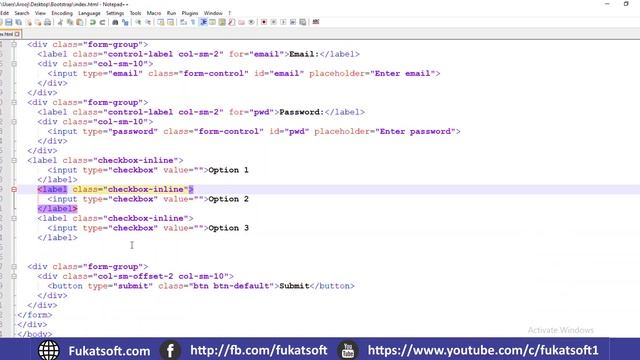The width and height of the screenshot is (640, 360).
Task: Open the Macro menu
Action: point(154,13)
